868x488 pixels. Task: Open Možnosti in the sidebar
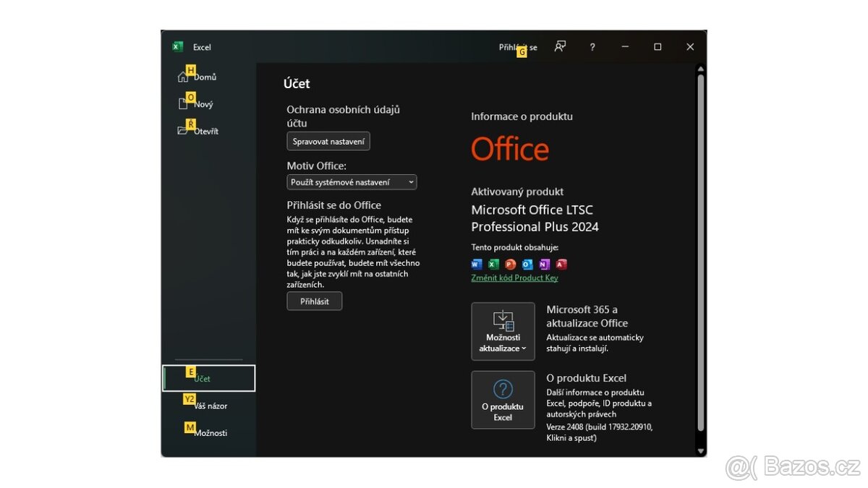[x=208, y=433]
